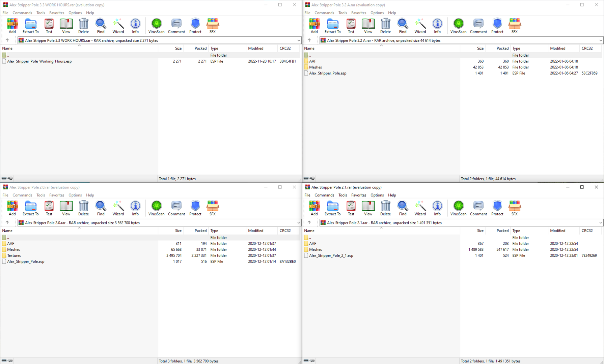Click Protect icon in Pole 3.2 A window
This screenshot has width=604, height=364.
(x=497, y=26)
